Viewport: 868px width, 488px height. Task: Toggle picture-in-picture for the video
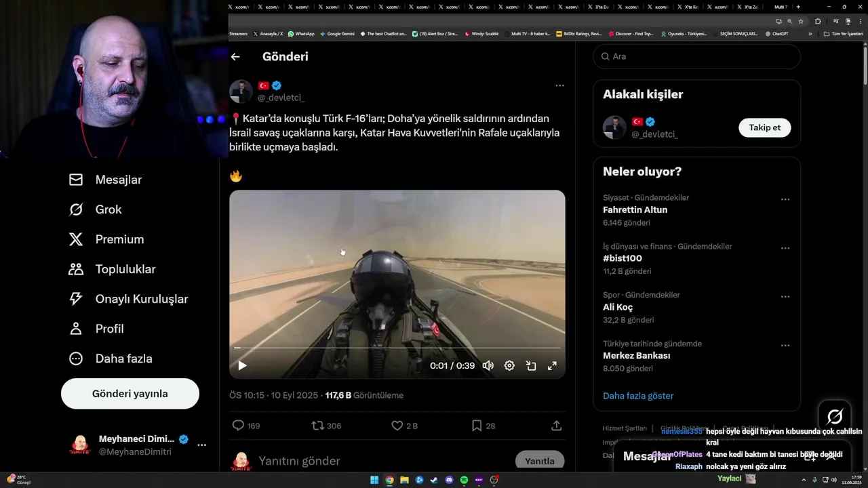[x=531, y=366]
